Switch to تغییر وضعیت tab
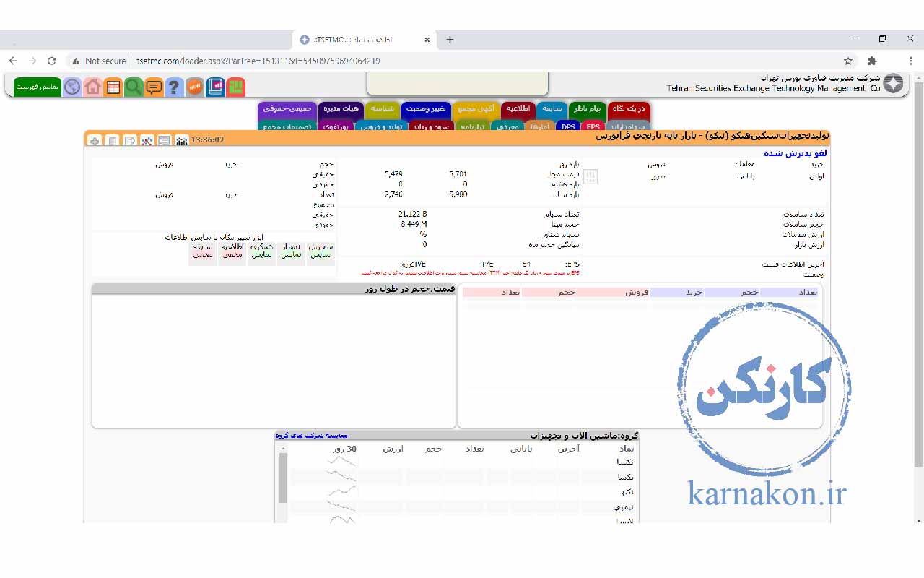Image resolution: width=924 pixels, height=578 pixels. coord(427,108)
